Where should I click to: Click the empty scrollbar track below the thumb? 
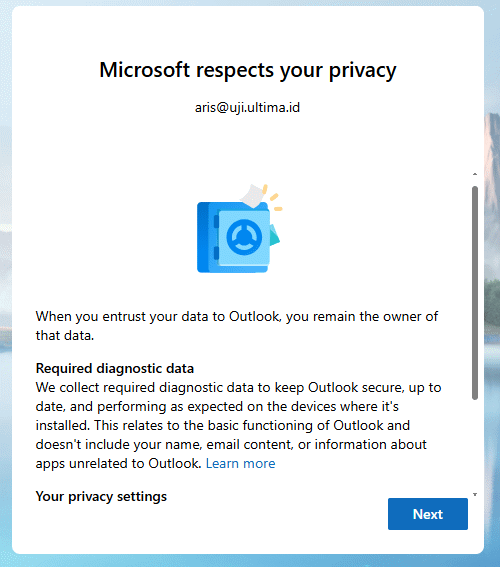click(475, 445)
